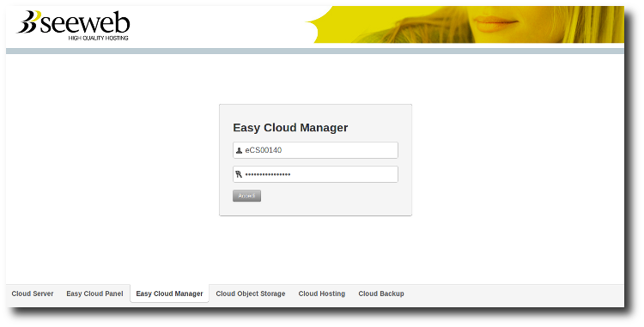Click the High Quality Hosting tagline
Image resolution: width=644 pixels, height=327 pixels.
pyautogui.click(x=98, y=38)
